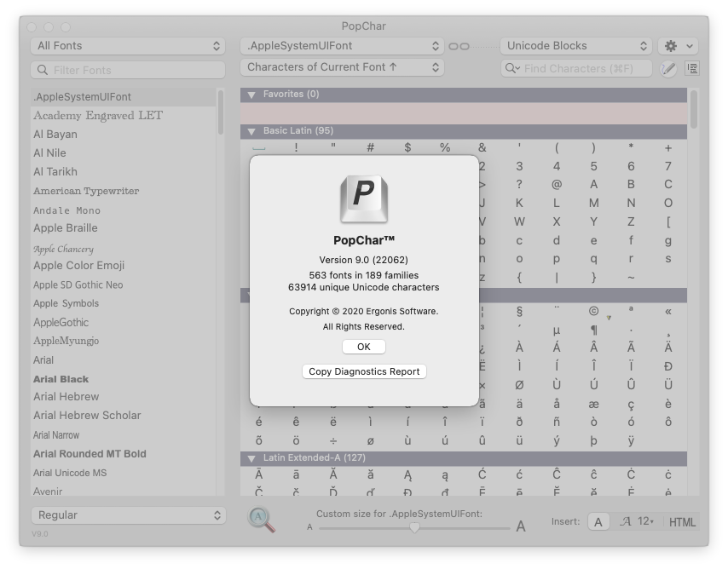The width and height of the screenshot is (728, 569).
Task: Pick the copyright © character in the grid
Action: click(593, 311)
